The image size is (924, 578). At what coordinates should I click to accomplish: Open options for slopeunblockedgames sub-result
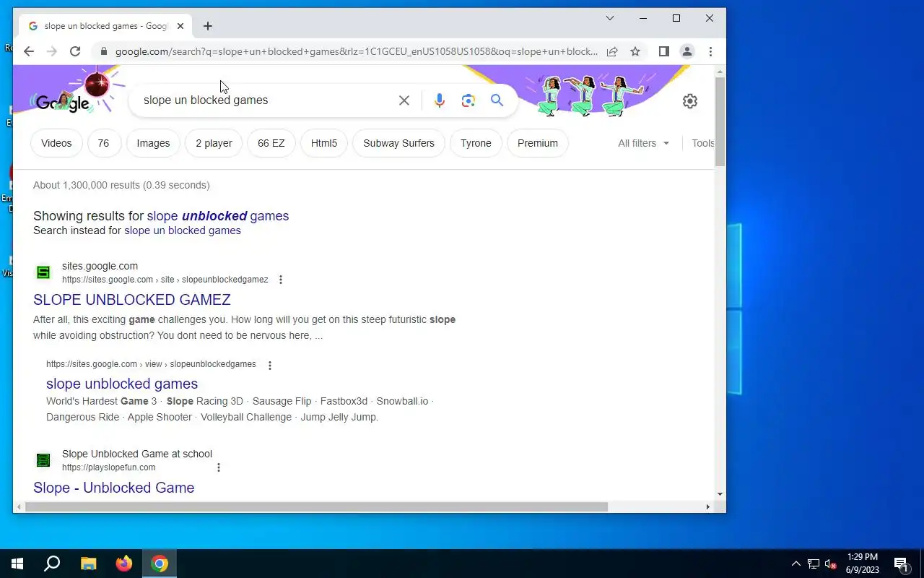270,366
